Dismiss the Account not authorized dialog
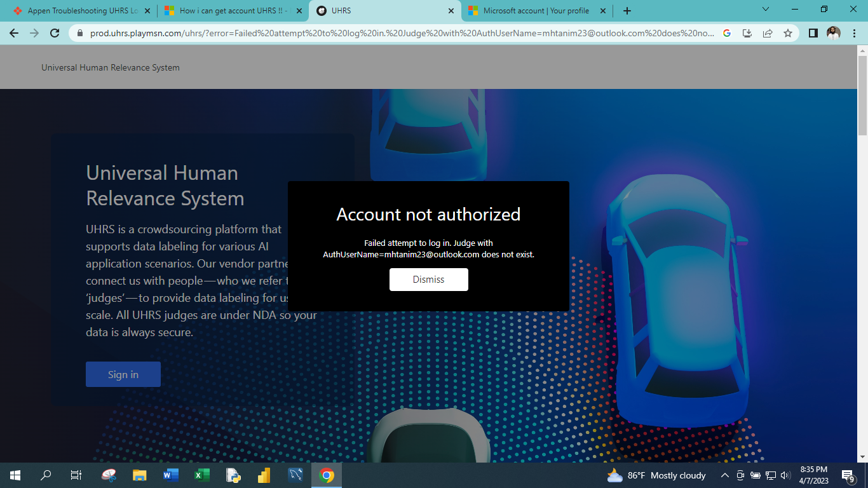This screenshot has width=868, height=488. point(429,280)
